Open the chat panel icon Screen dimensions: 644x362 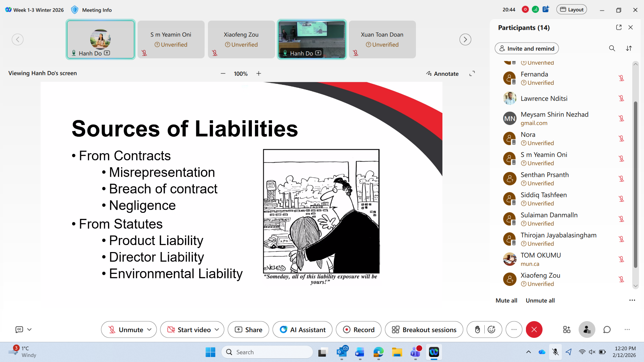point(607,329)
